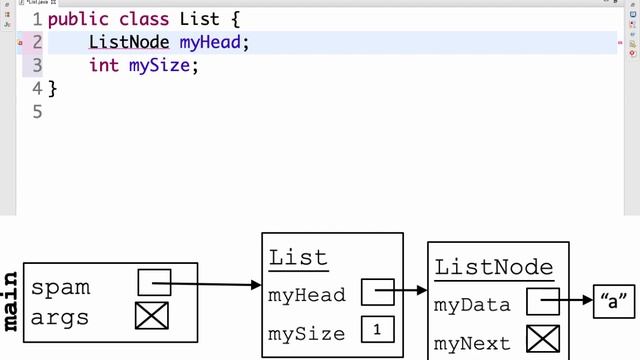
Task: Click the error marker beside line 2
Action: tap(20, 42)
